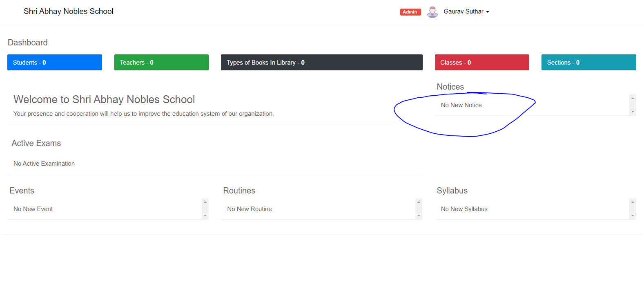This screenshot has width=644, height=281.
Task: Click 'No Active Examination' text
Action: pos(44,164)
